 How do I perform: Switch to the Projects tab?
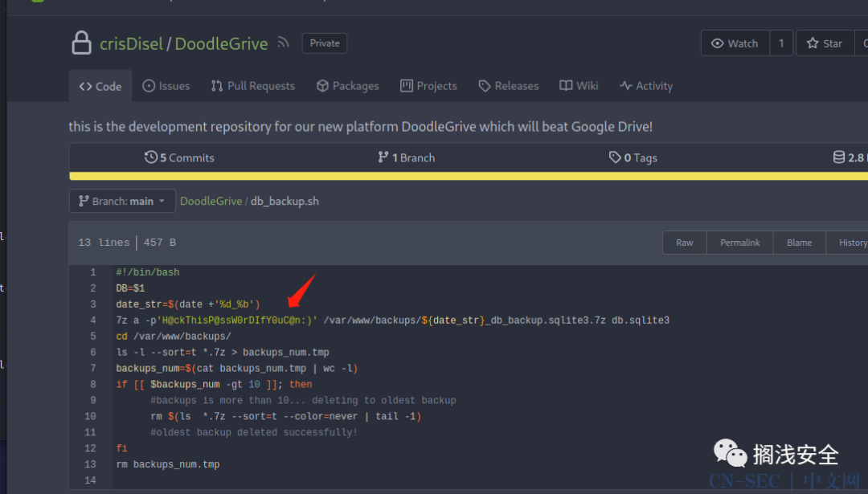click(429, 86)
